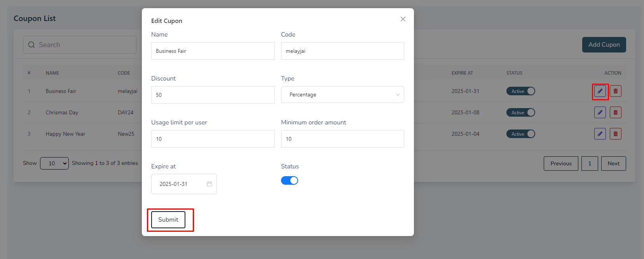Toggle Active status for Chrismas Day

coord(521,112)
